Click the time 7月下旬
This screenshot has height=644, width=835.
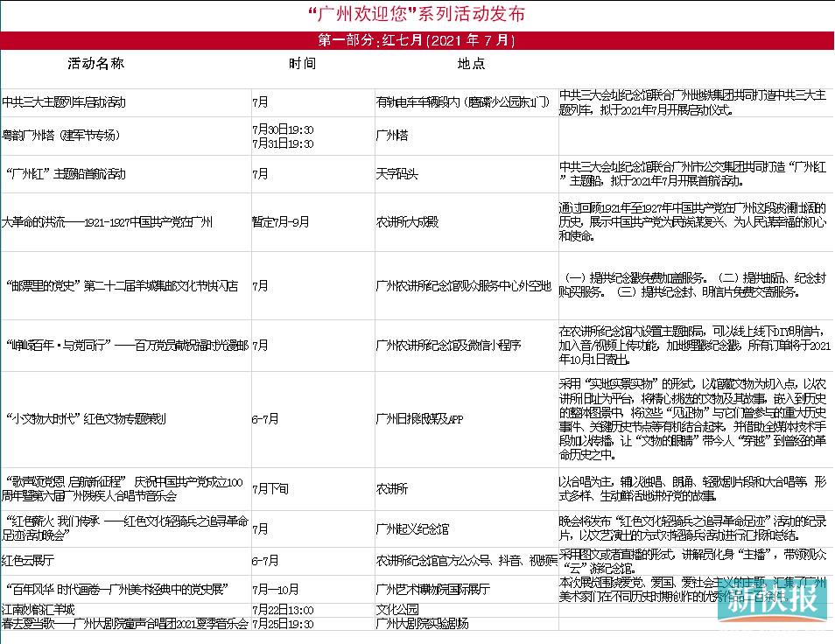tap(270, 489)
